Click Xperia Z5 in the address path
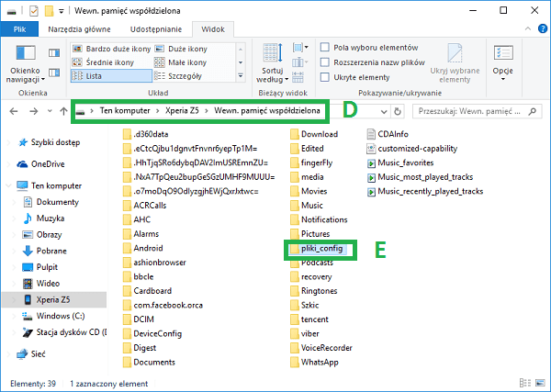Viewport: 551px width, 392px height. [x=182, y=111]
